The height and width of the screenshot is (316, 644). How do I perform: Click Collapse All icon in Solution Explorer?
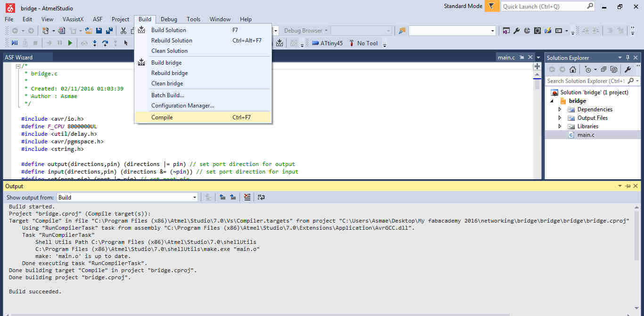pos(604,69)
